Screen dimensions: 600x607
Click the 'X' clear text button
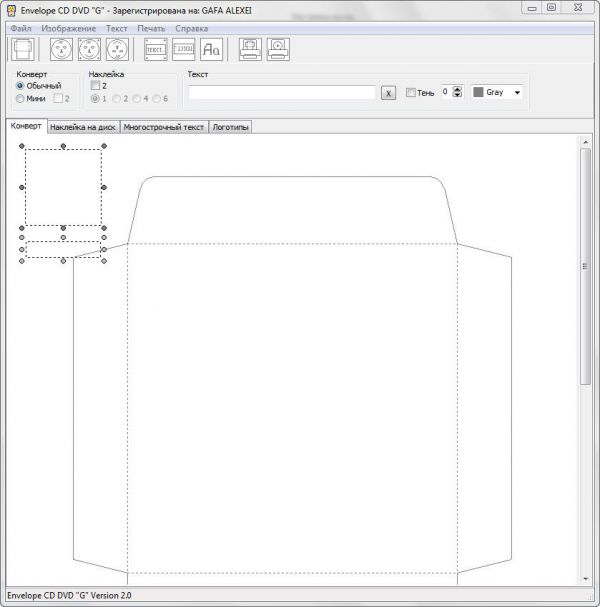coord(388,93)
